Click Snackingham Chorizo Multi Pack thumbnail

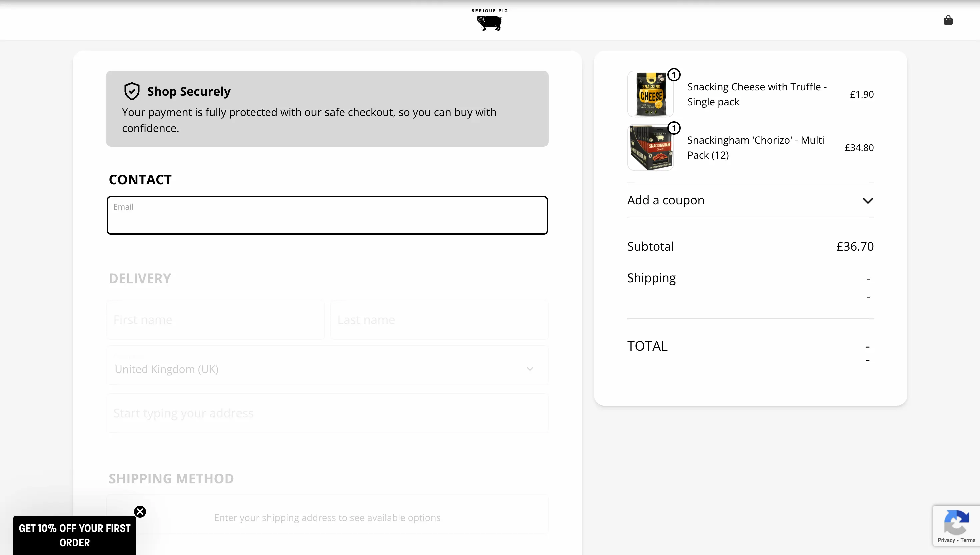(x=650, y=147)
